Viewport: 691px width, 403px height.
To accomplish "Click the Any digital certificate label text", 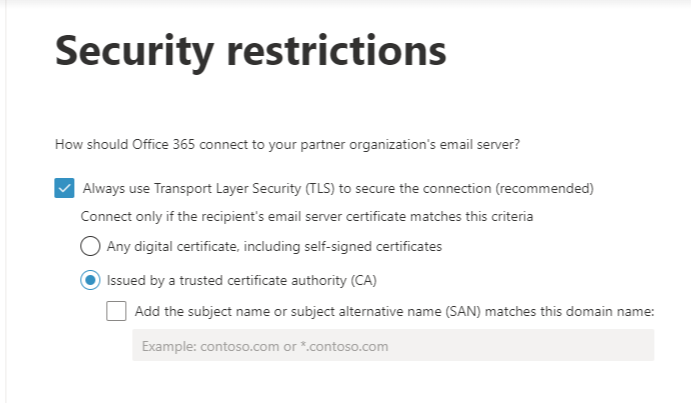I will [x=275, y=245].
